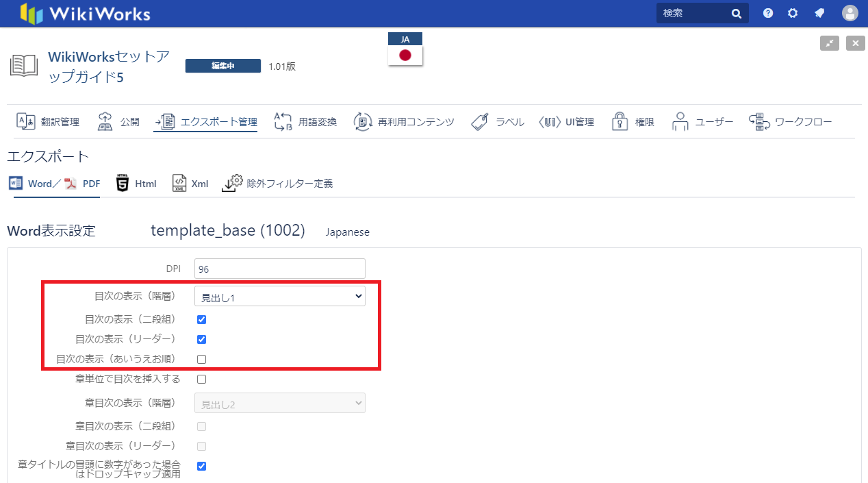This screenshot has width=868, height=483.
Task: Open the user profile avatar
Action: coord(850,13)
